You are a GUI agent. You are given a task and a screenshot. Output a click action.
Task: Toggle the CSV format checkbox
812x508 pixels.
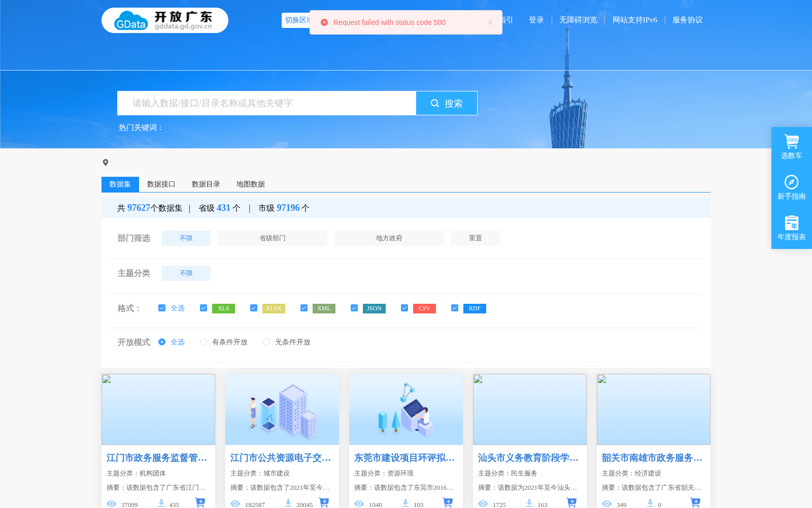(x=404, y=308)
